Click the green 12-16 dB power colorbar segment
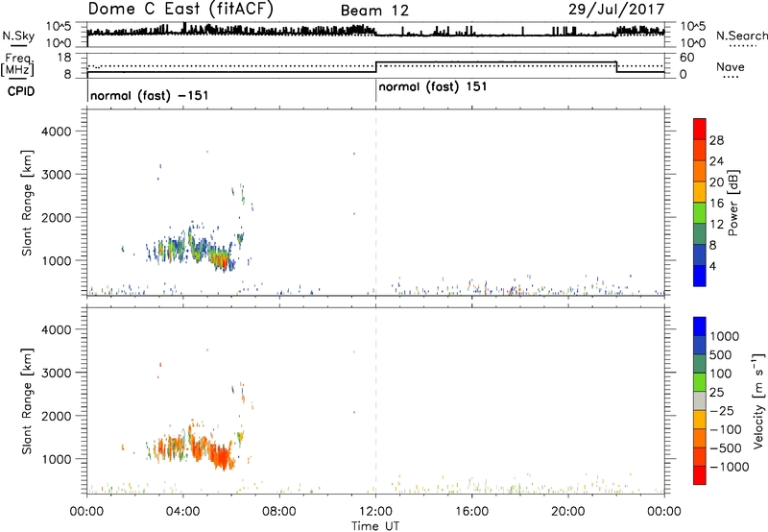The height and width of the screenshot is (532, 768). (700, 212)
